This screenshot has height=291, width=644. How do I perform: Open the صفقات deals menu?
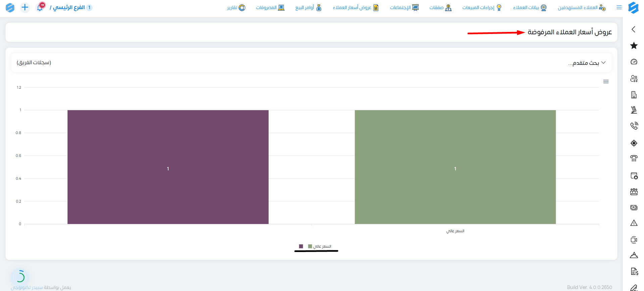coord(440,7)
